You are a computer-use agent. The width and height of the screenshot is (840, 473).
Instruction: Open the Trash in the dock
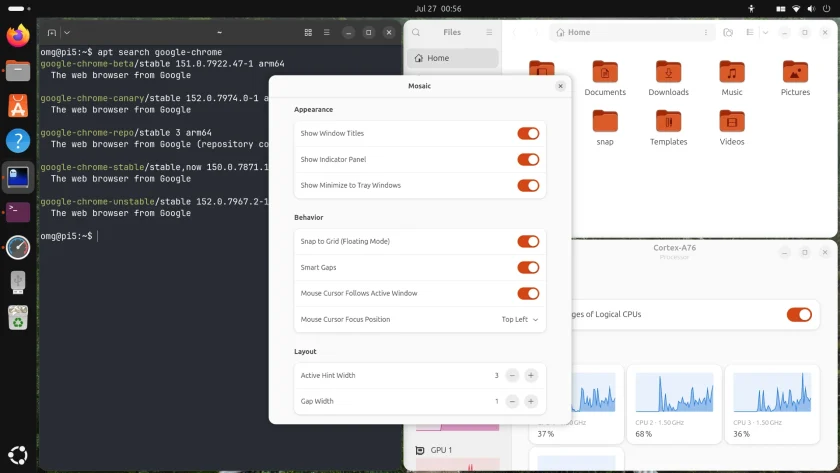click(x=18, y=318)
